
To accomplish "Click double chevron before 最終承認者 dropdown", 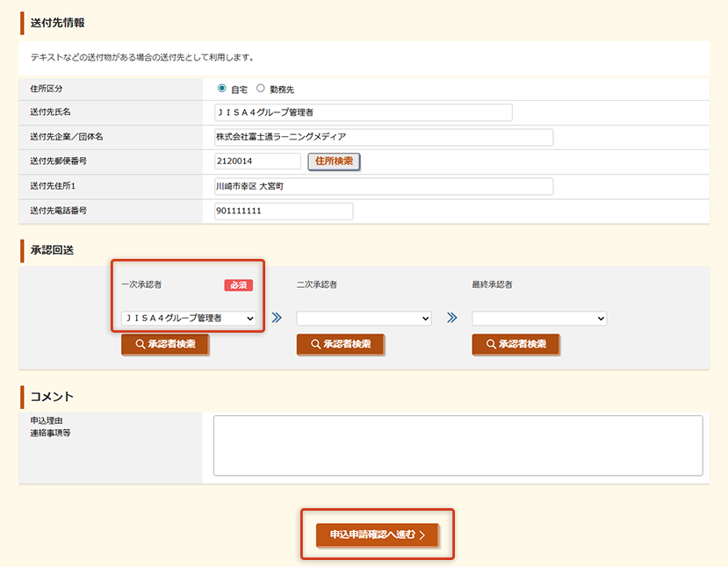I will 452,318.
